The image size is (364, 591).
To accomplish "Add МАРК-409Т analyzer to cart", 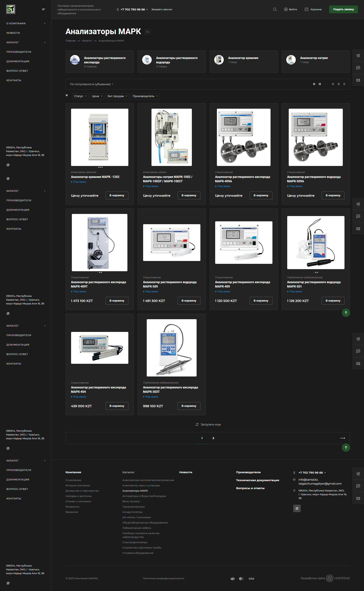I will [117, 301].
